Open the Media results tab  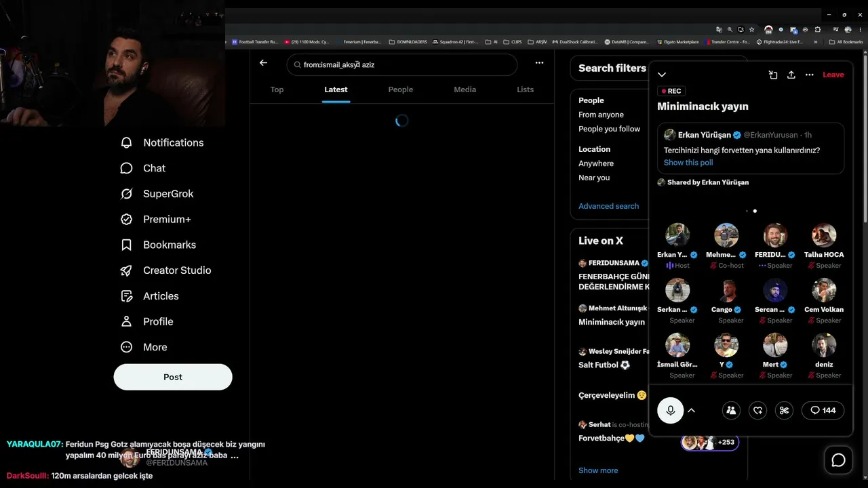click(x=465, y=89)
